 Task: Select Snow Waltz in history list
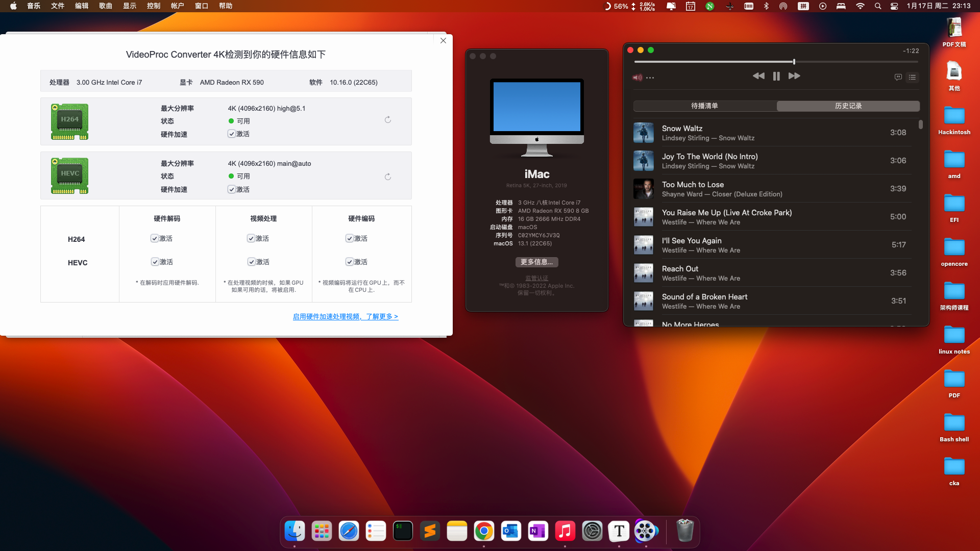coord(771,133)
